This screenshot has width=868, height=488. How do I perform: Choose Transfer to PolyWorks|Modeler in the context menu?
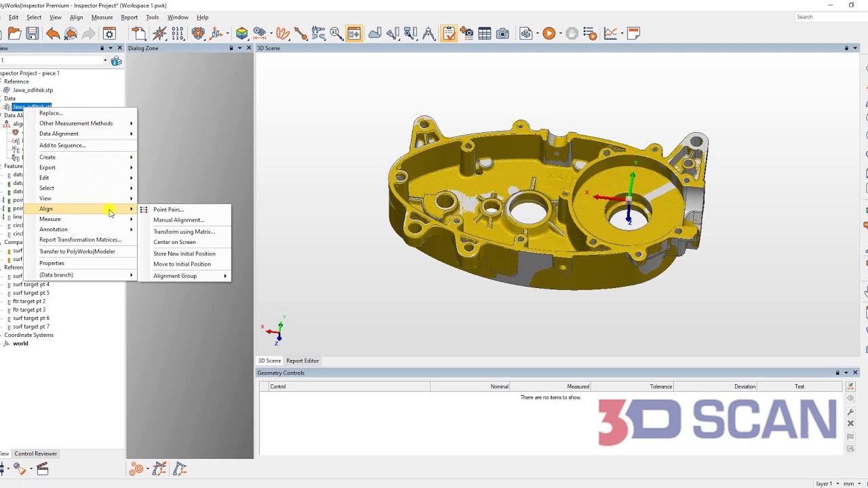click(77, 251)
